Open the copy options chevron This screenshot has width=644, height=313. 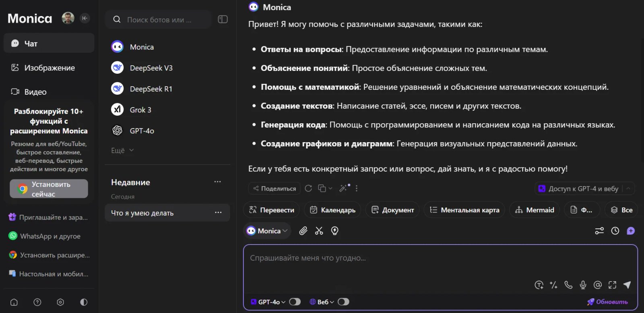click(330, 188)
